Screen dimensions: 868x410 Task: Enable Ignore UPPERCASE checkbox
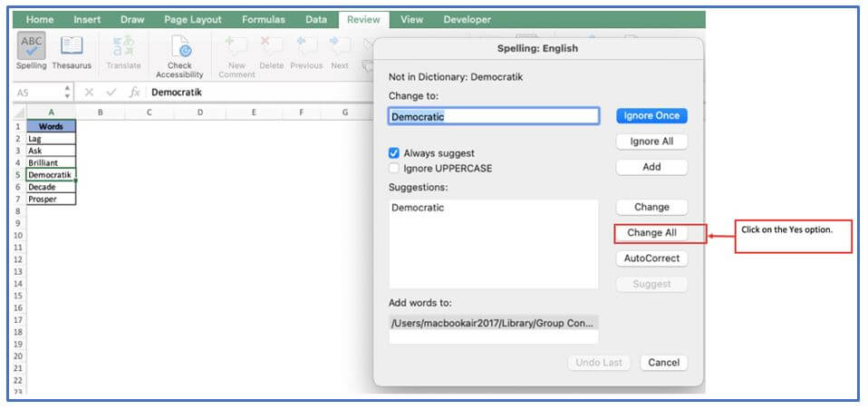pyautogui.click(x=394, y=168)
